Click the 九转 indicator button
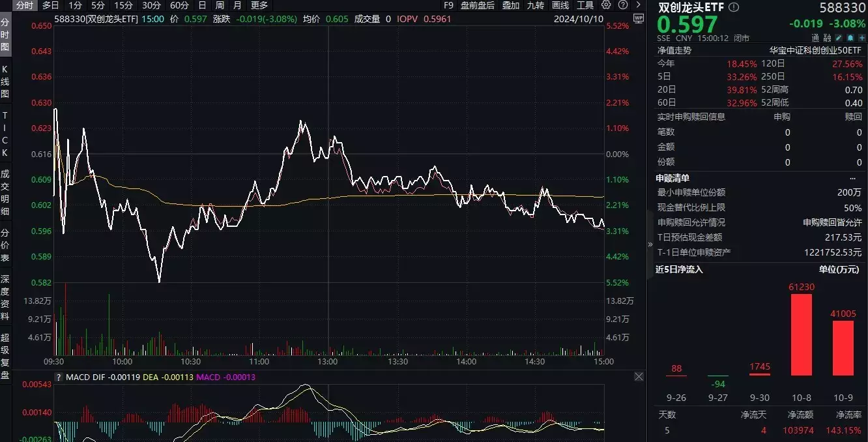The height and width of the screenshot is (442, 868). click(536, 5)
